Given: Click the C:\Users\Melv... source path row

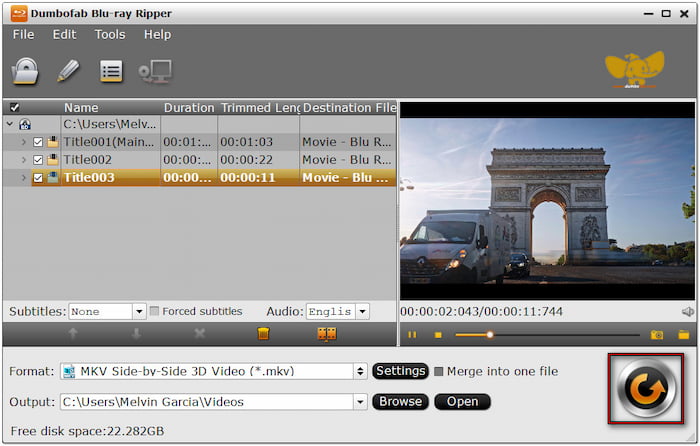Looking at the screenshot, I should pyautogui.click(x=110, y=124).
